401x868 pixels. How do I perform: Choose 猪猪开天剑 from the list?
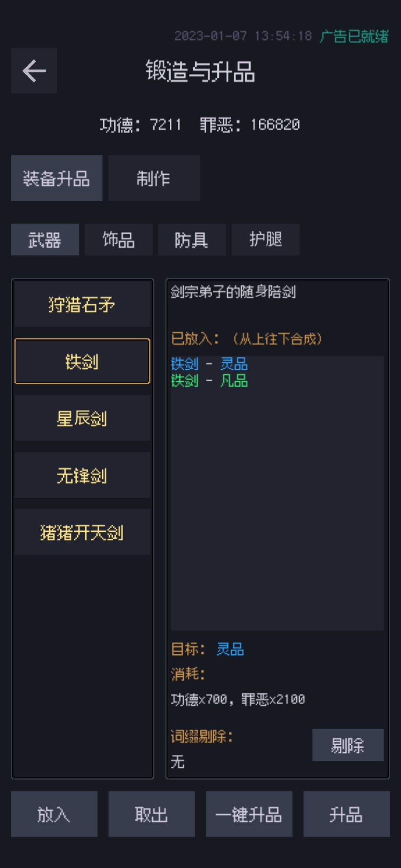[82, 532]
